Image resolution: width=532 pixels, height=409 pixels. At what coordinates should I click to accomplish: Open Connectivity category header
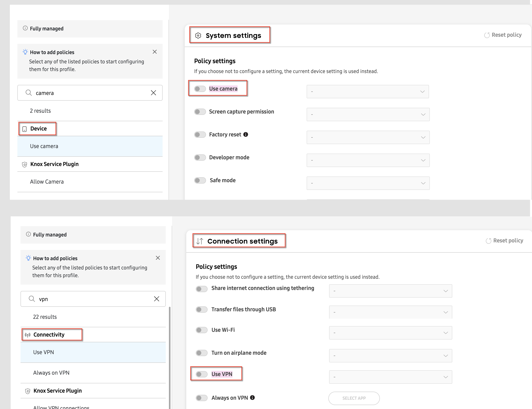click(93, 335)
